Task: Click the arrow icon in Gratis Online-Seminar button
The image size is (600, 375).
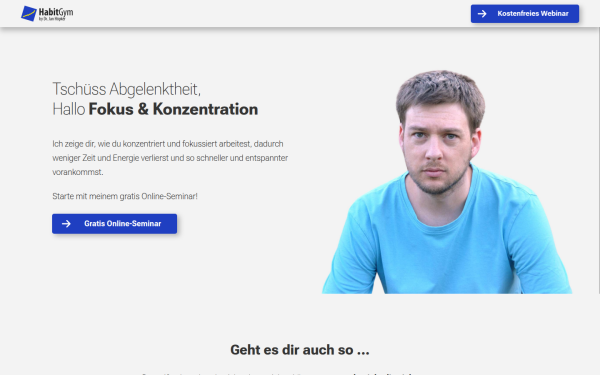Action: [x=66, y=223]
